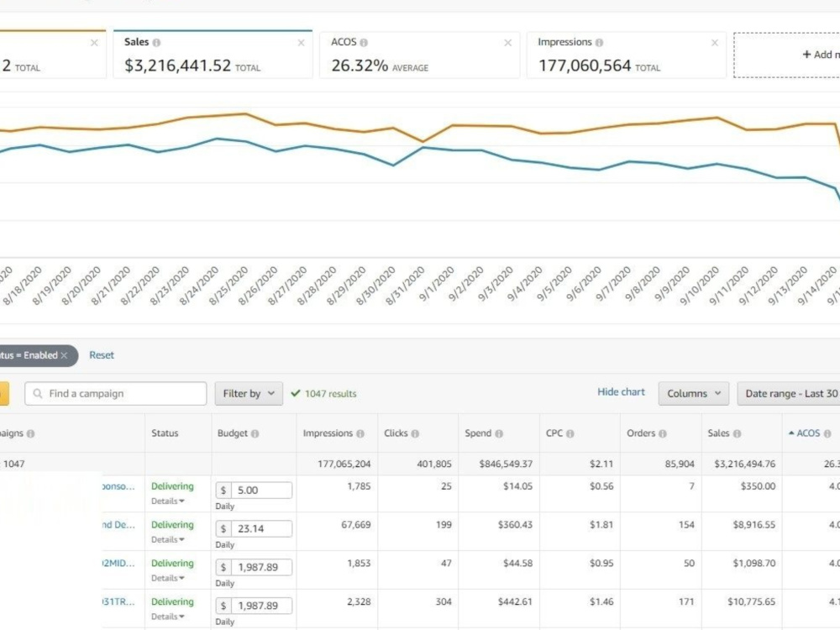Close the first metric card showing 2 TOTAL
Image resolution: width=840 pixels, height=630 pixels.
pos(94,43)
